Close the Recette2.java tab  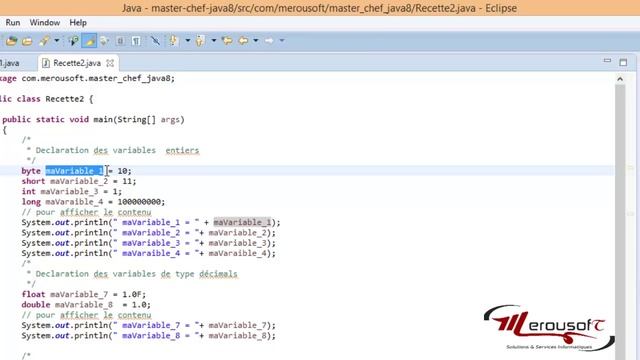(x=110, y=63)
